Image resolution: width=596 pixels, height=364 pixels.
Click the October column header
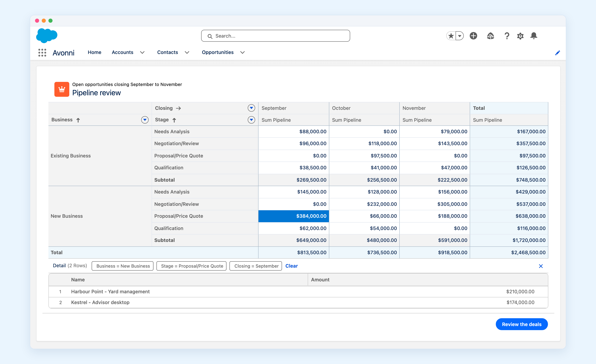[x=364, y=108]
